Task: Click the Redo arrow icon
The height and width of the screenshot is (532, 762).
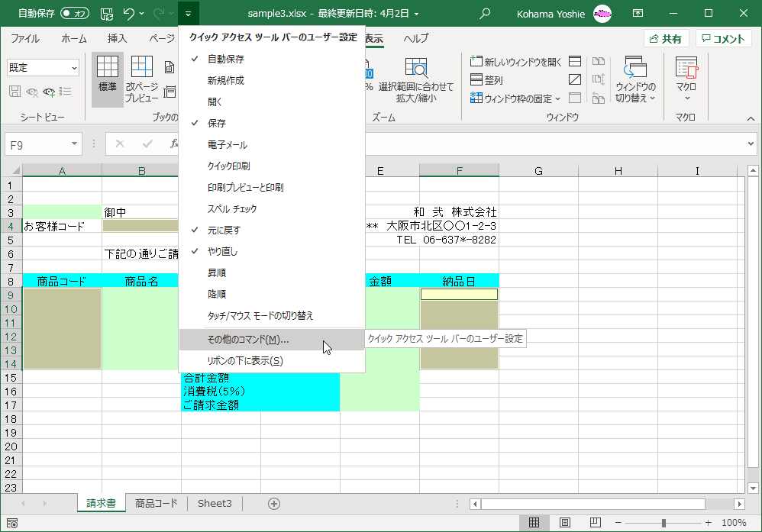Action: 159,14
